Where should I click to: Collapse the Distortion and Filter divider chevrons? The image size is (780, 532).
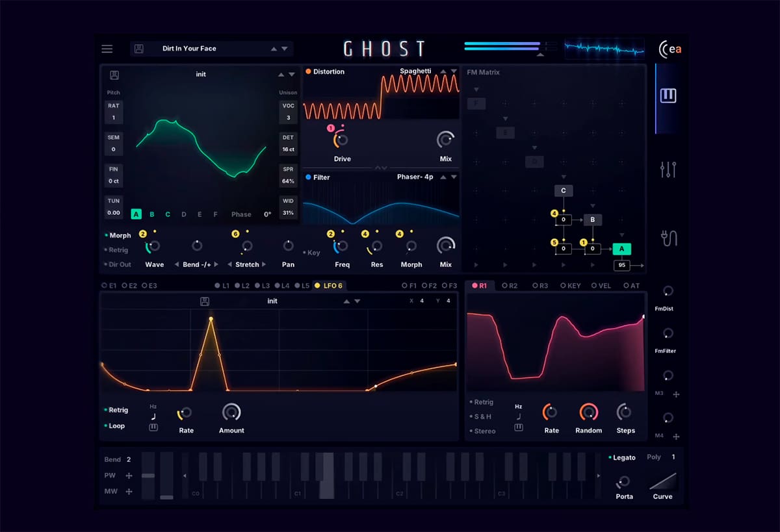tap(382, 168)
